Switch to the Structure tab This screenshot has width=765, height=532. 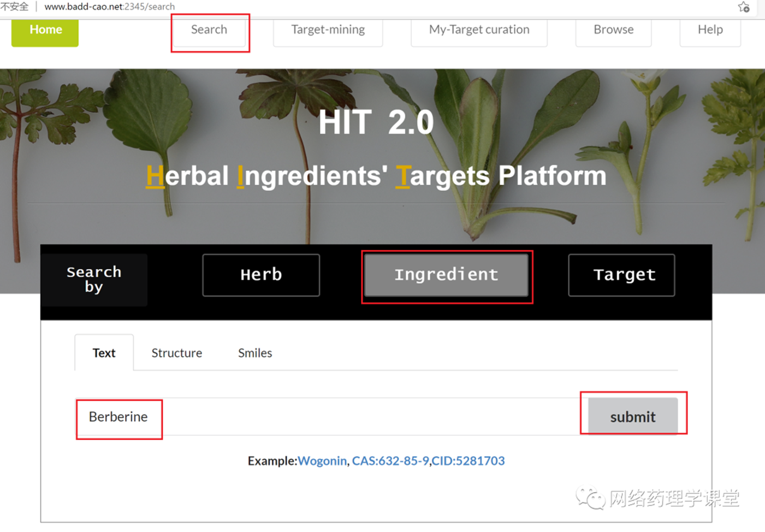click(177, 353)
